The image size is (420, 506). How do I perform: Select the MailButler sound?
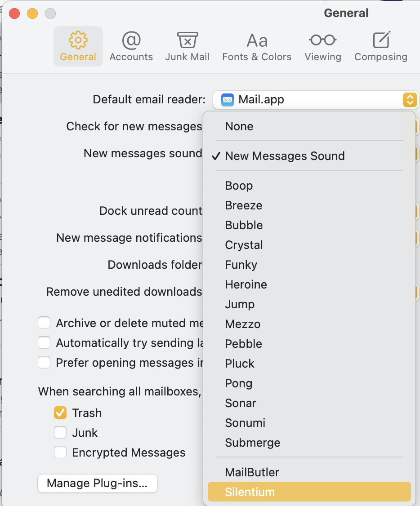[x=309, y=472]
